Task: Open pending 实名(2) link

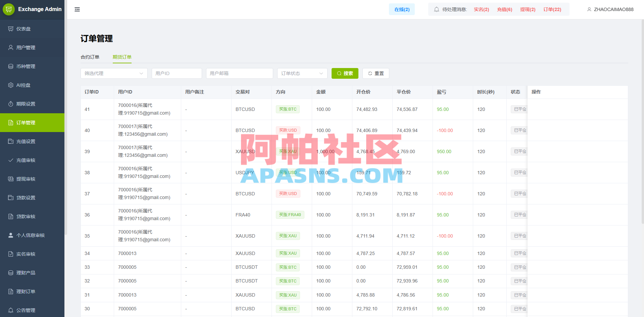Action: coord(481,9)
